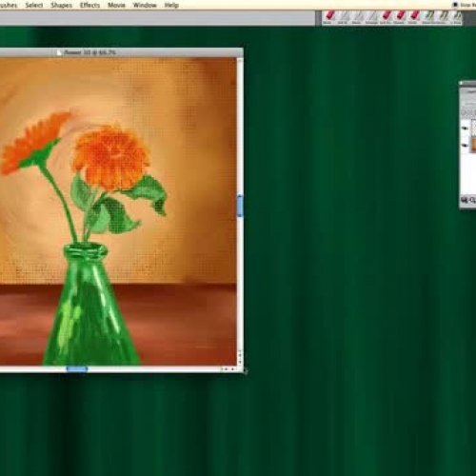Choose the seventh brush variant, the last red one
Viewport: 476px width, 476px height.
[x=414, y=16]
